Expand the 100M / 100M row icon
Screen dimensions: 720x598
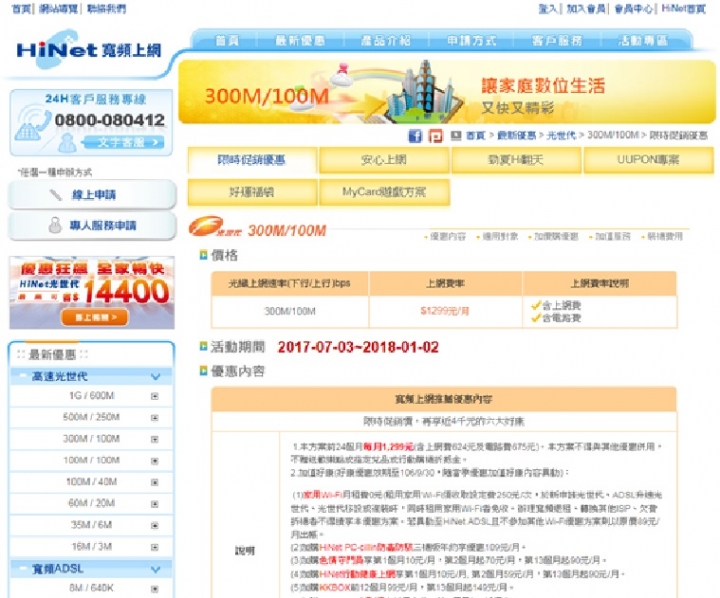coord(155,461)
